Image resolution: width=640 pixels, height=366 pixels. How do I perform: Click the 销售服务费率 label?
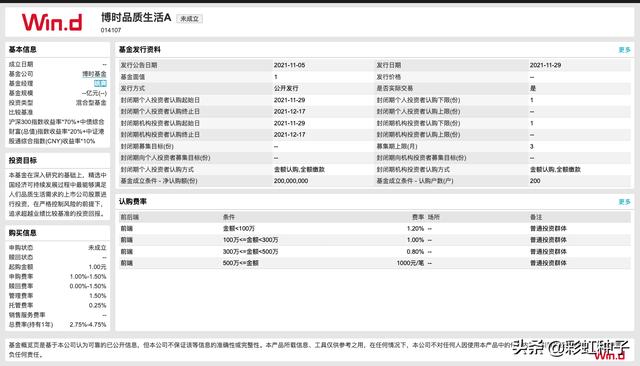(x=27, y=315)
